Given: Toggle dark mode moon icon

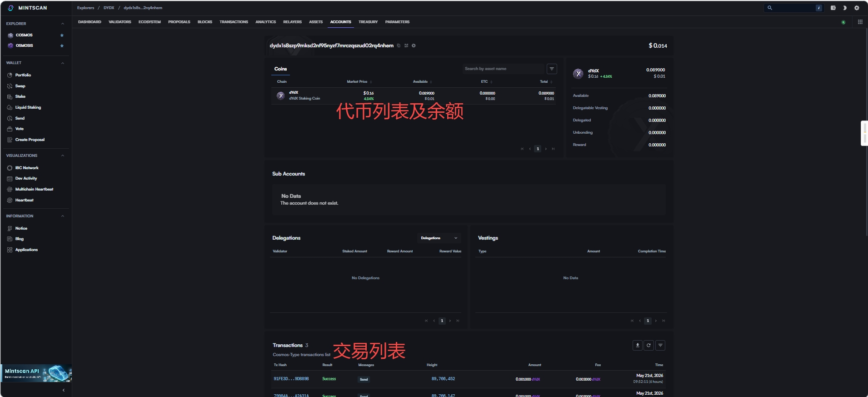Looking at the screenshot, I should pyautogui.click(x=845, y=8).
